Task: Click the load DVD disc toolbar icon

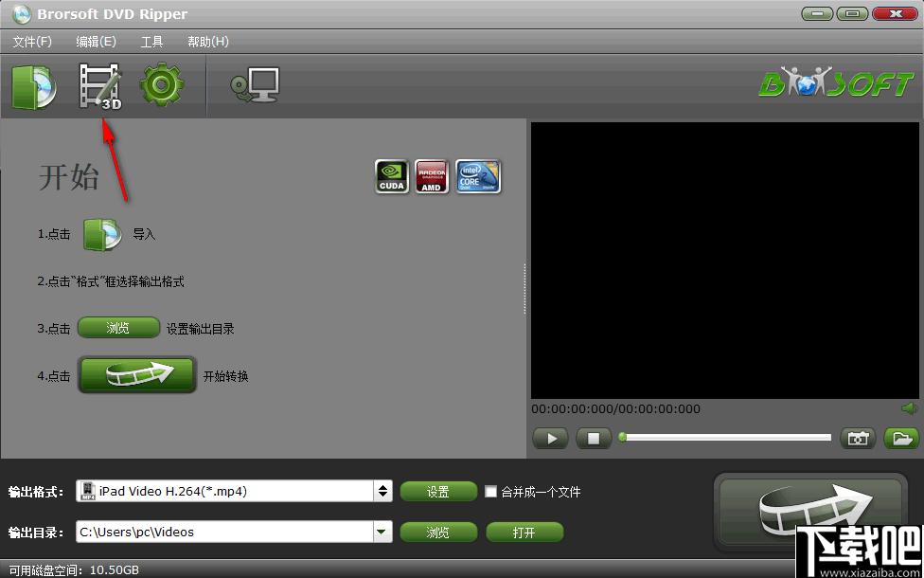Action: point(33,86)
